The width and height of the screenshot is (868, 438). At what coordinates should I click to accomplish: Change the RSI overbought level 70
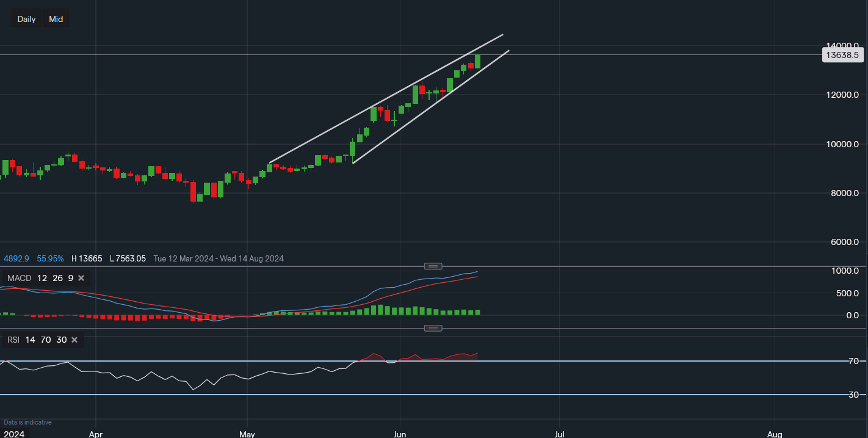coord(46,340)
